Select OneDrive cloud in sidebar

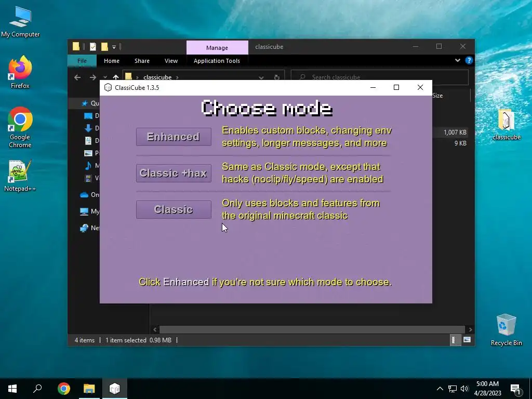pos(84,195)
